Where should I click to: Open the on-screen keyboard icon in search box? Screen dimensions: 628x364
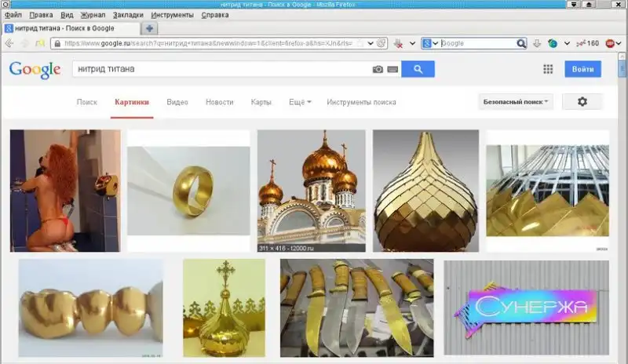392,69
